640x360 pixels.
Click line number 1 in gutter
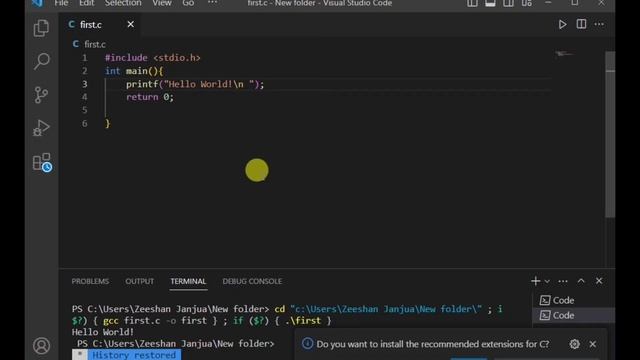click(x=84, y=58)
